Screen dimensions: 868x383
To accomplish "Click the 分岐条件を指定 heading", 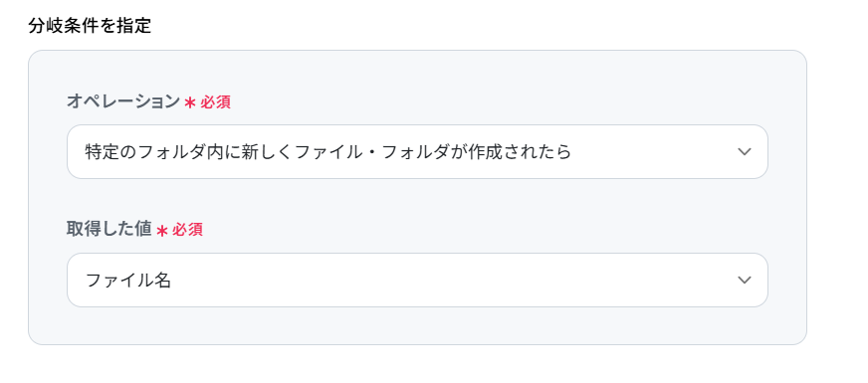I will [90, 26].
